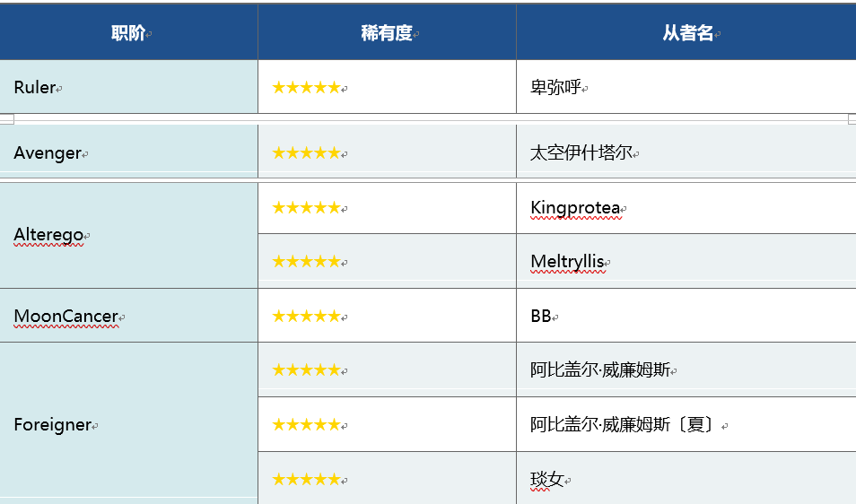
Task: Click the small handle at left edge below Ruler row
Action: click(x=6, y=119)
